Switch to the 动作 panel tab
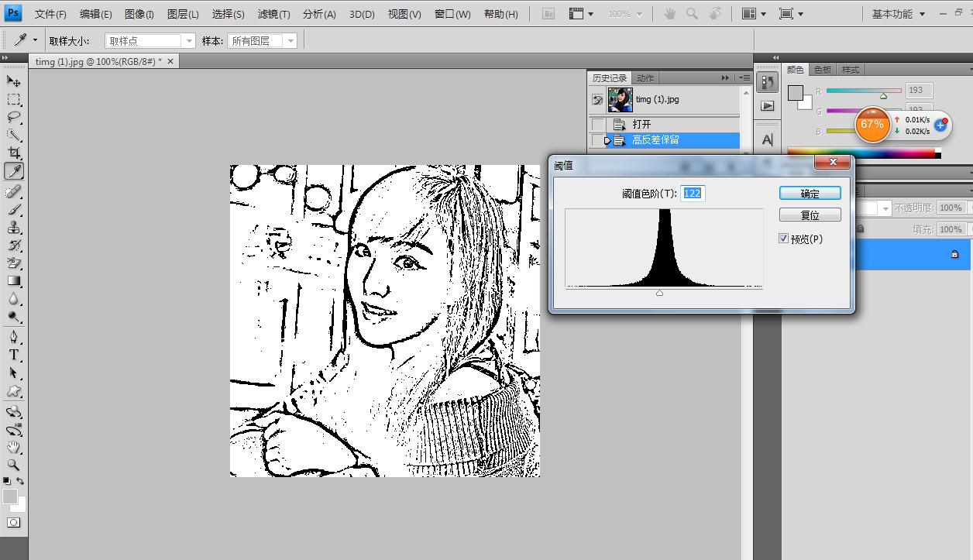Viewport: 973px width, 560px height. pos(645,77)
